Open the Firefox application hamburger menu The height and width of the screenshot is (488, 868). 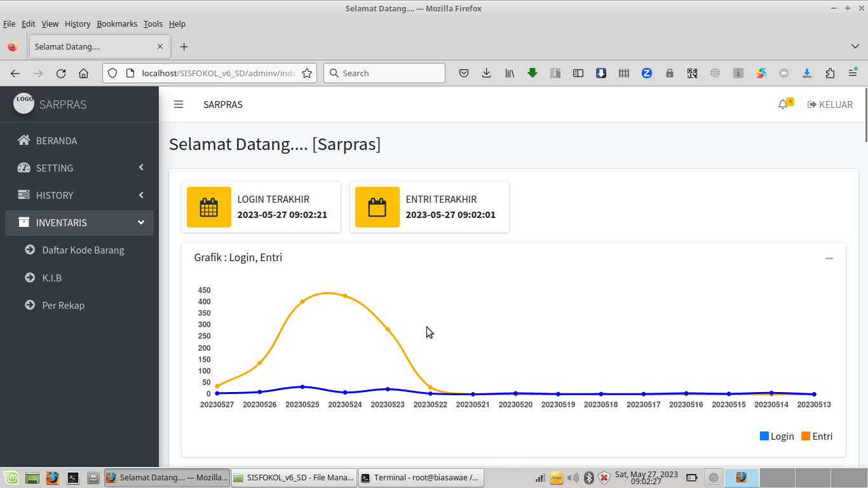pos(853,73)
